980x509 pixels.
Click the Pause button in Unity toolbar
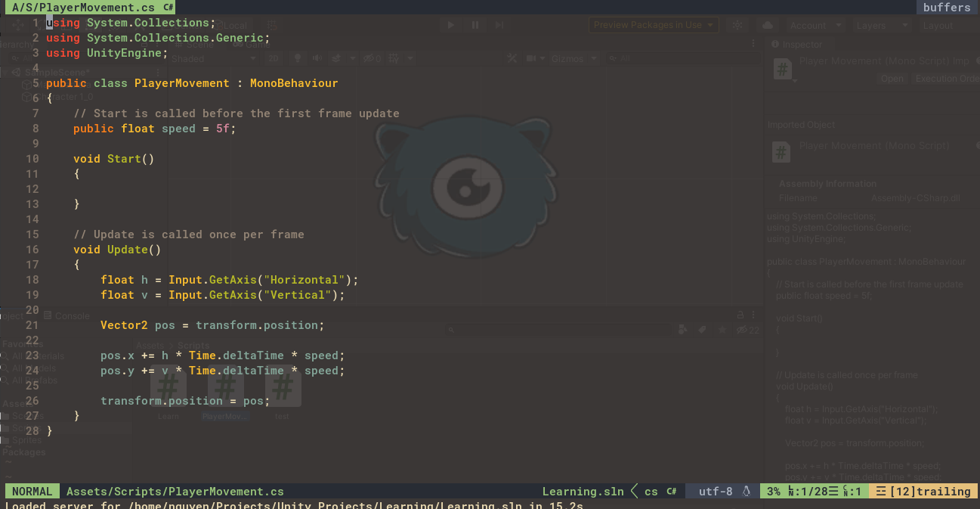(x=475, y=24)
